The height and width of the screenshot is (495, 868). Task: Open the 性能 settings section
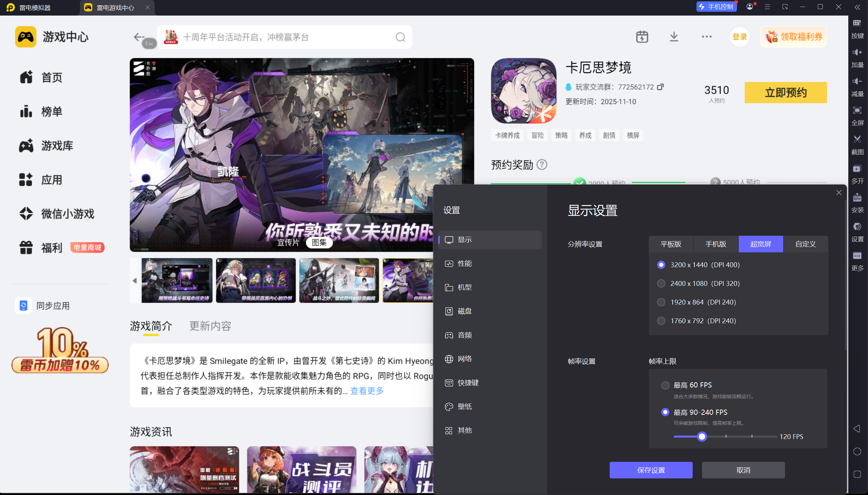tap(464, 264)
